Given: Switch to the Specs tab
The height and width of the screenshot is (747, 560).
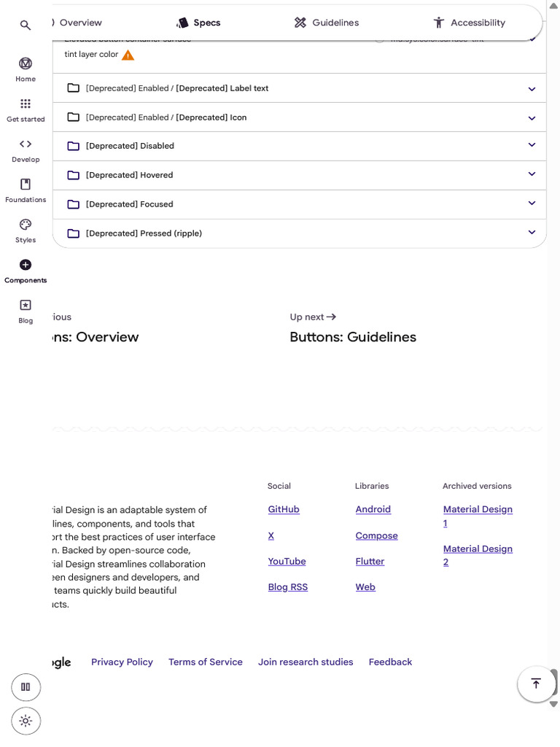Looking at the screenshot, I should (198, 23).
